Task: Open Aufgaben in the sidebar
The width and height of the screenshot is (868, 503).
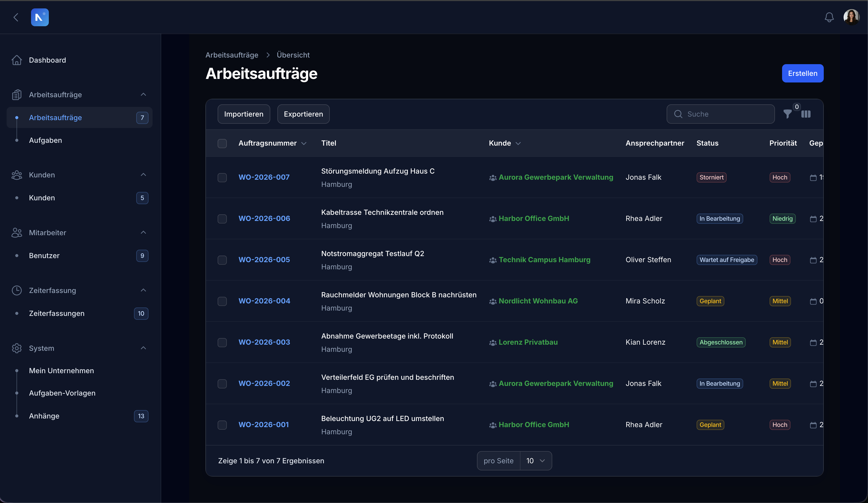Action: click(x=46, y=140)
